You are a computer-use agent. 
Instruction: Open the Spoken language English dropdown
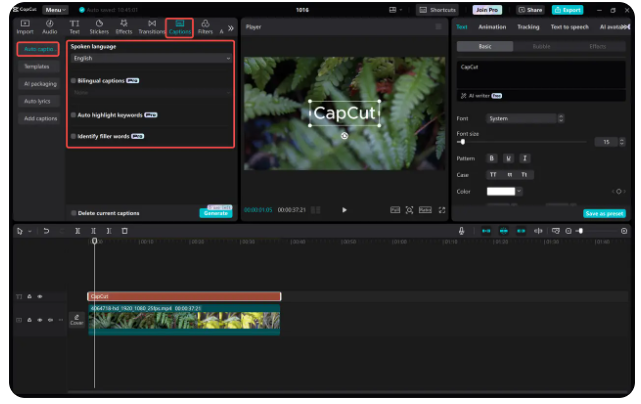click(151, 59)
